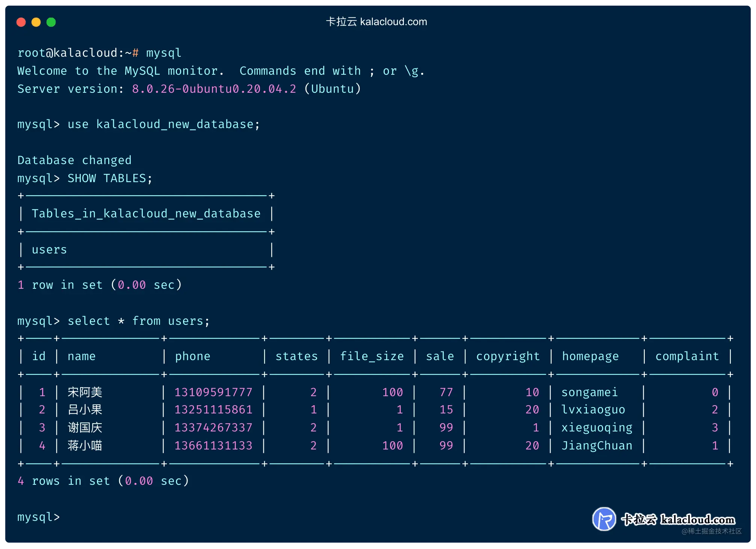Click the server version '8.0.26-0ubuntu0.20.04.2'
Image resolution: width=756 pixels, height=549 pixels.
(214, 89)
